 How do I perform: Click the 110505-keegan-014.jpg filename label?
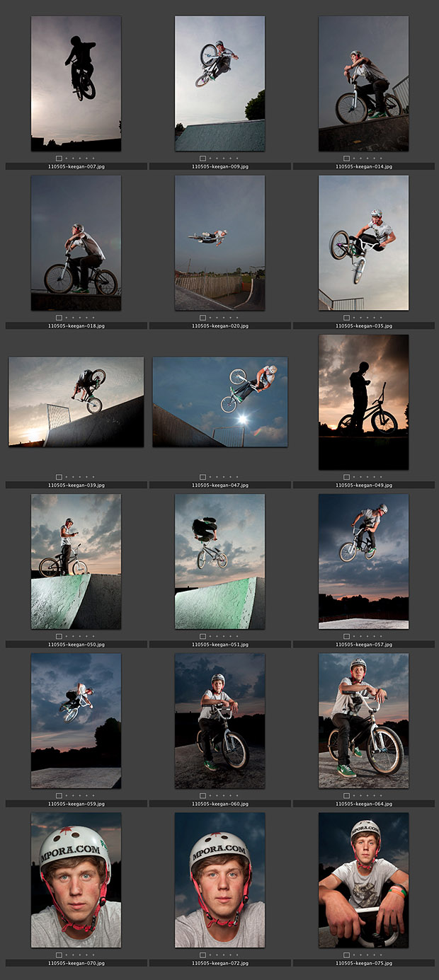coord(363,167)
